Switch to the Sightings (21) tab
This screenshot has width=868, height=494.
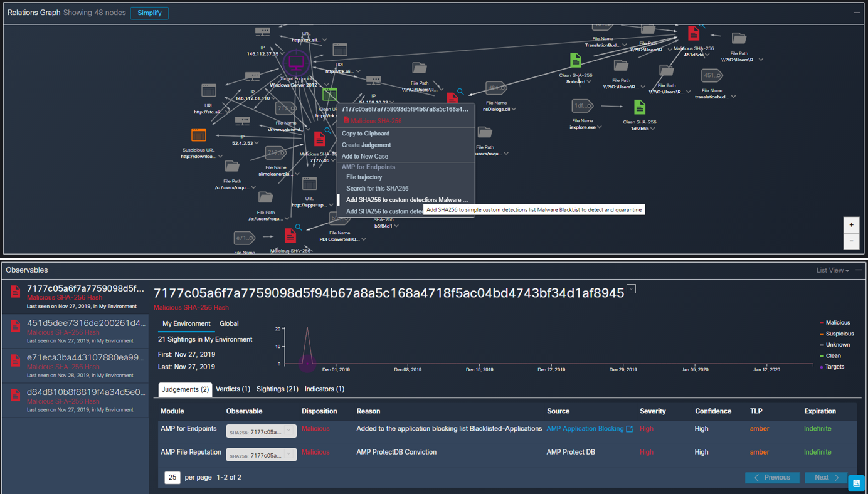[277, 389]
